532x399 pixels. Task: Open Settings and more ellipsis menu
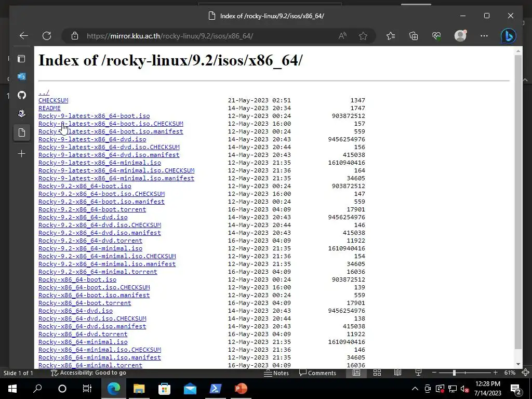[484, 36]
